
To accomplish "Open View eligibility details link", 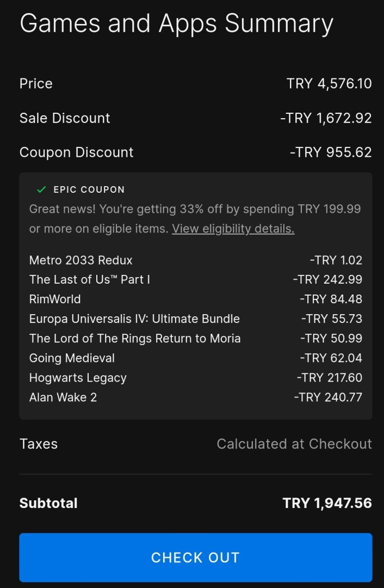I will click(x=233, y=229).
